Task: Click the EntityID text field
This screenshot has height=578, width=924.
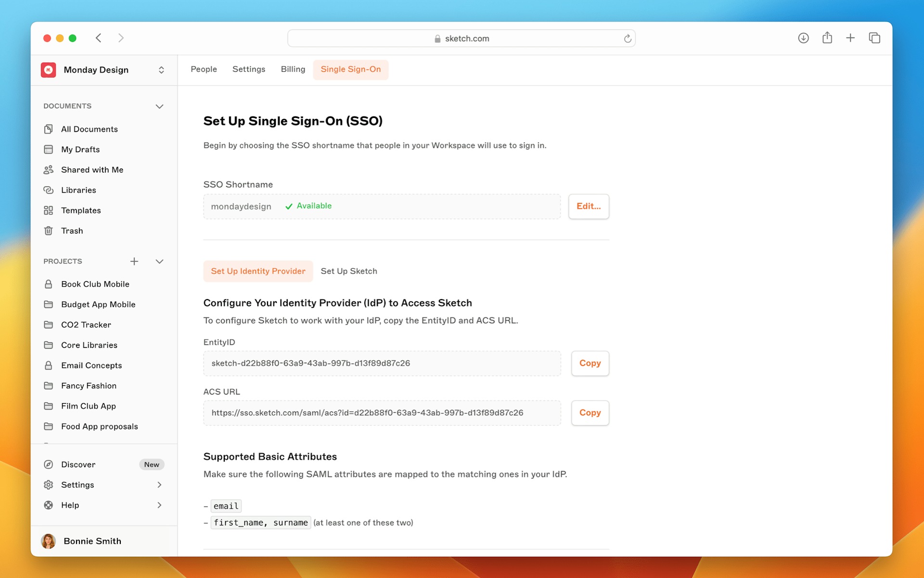Action: point(382,363)
